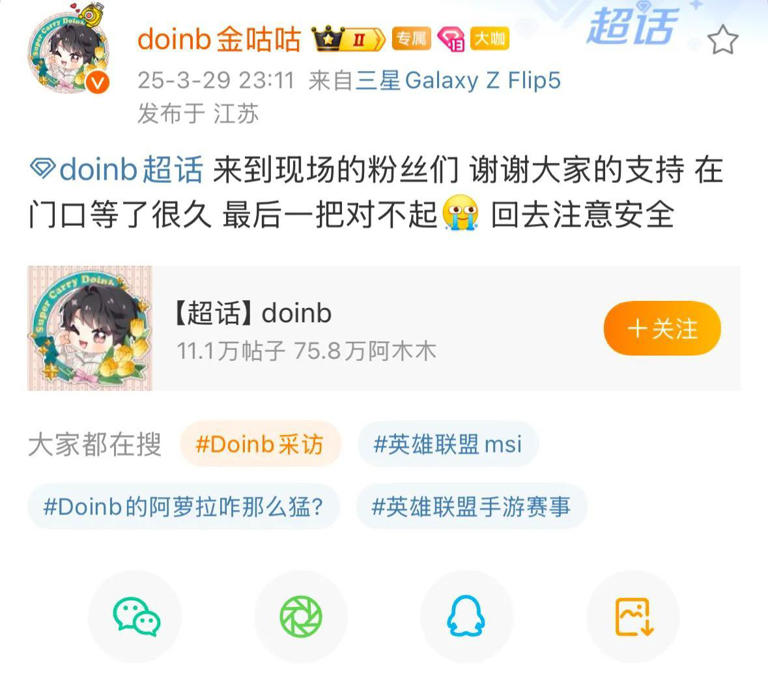This screenshot has height=676, width=768.
Task: Toggle the favorite star icon
Action: [723, 41]
